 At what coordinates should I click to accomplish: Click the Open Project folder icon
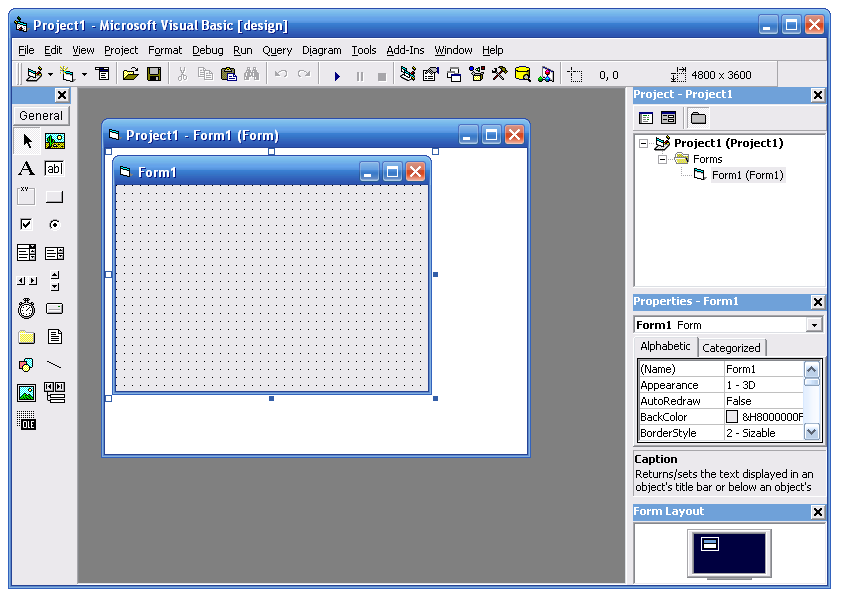click(x=130, y=74)
